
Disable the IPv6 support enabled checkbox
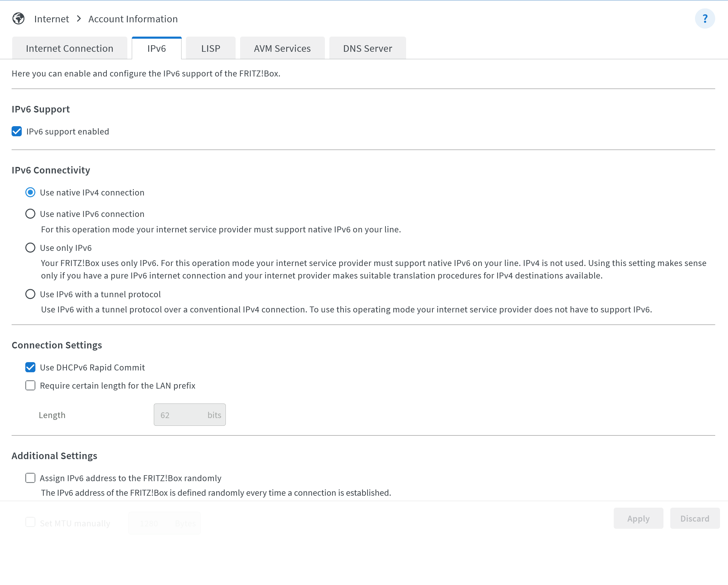click(17, 132)
